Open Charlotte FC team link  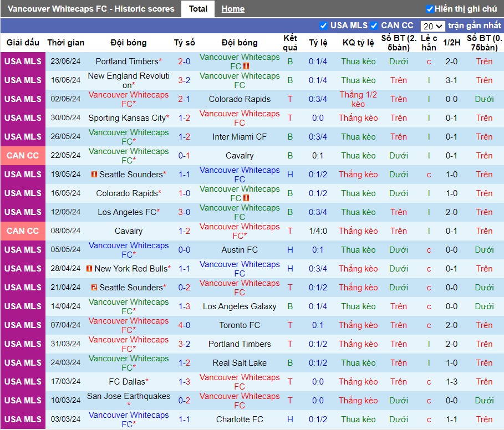tap(240, 419)
